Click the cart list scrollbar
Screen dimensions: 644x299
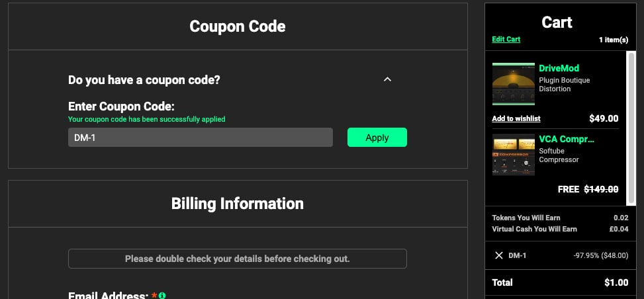click(631, 128)
